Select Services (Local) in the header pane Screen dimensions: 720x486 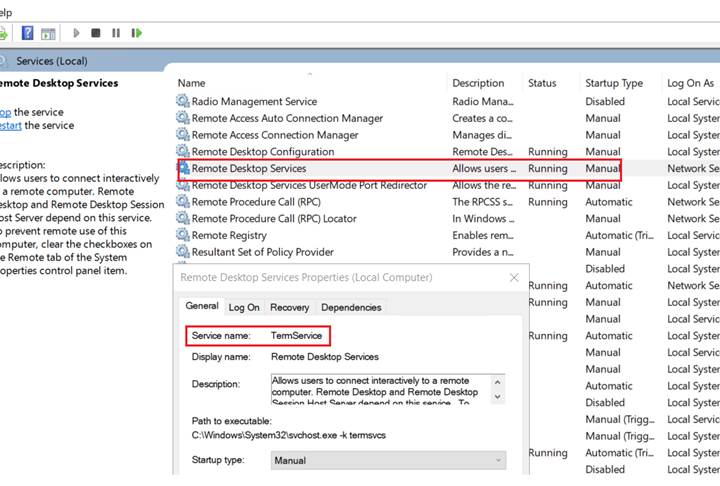(x=51, y=61)
